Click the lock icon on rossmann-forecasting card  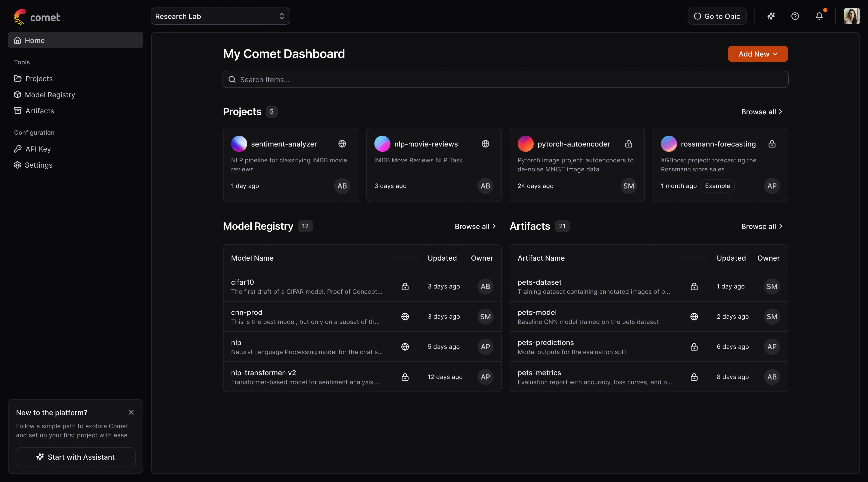(772, 144)
